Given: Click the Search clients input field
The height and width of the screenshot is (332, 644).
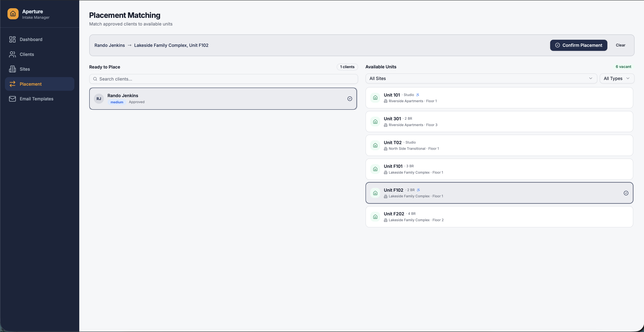Looking at the screenshot, I should [x=223, y=79].
